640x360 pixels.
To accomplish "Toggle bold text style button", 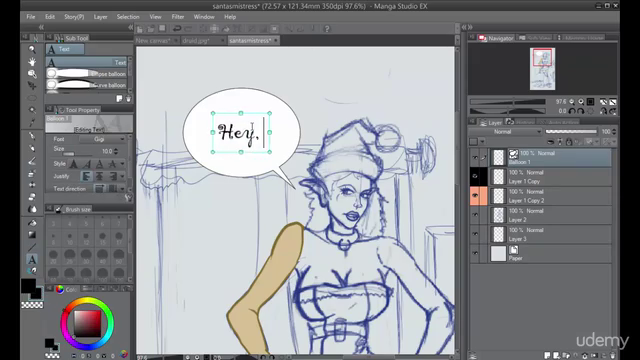I will (x=73, y=164).
